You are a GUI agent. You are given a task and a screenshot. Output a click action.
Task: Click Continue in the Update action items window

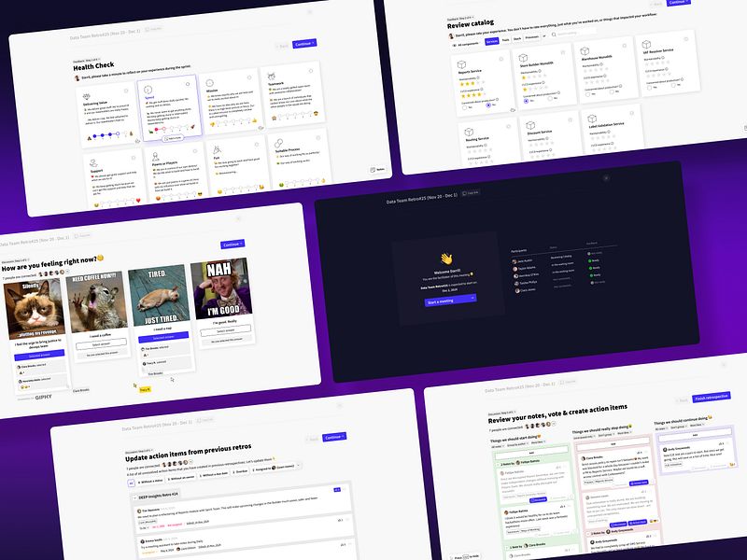click(x=334, y=437)
